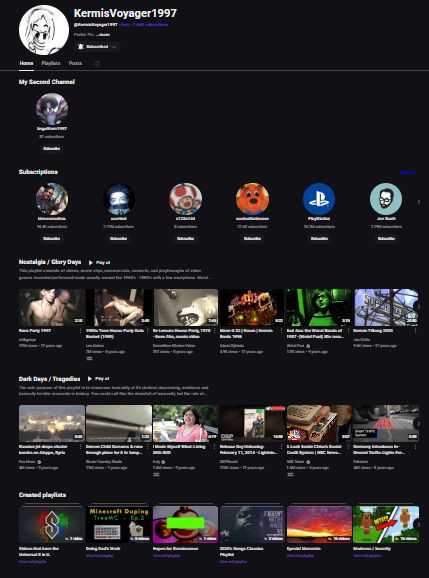Open Rave Party 1997 video thumbnail
The image size is (429, 578).
tap(52, 307)
